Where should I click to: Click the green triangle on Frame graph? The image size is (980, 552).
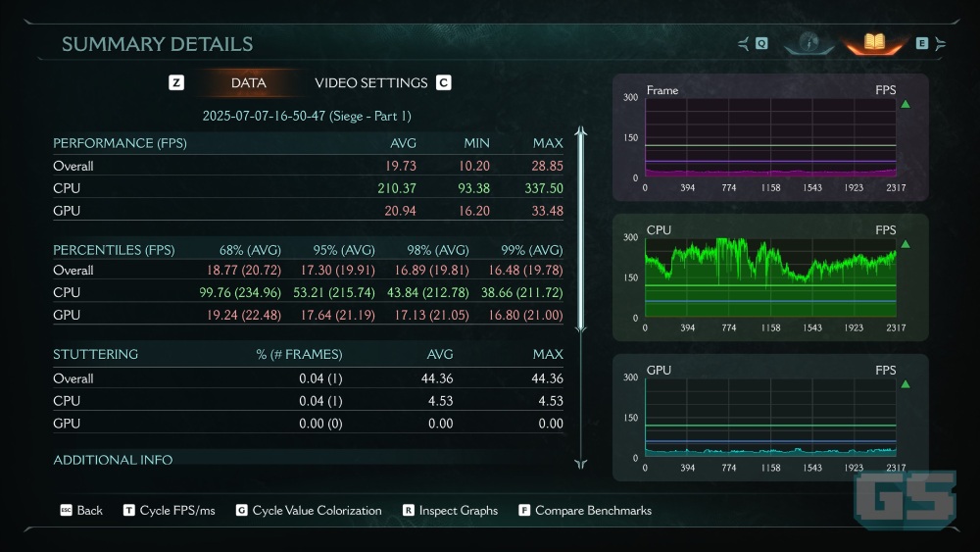click(x=905, y=104)
